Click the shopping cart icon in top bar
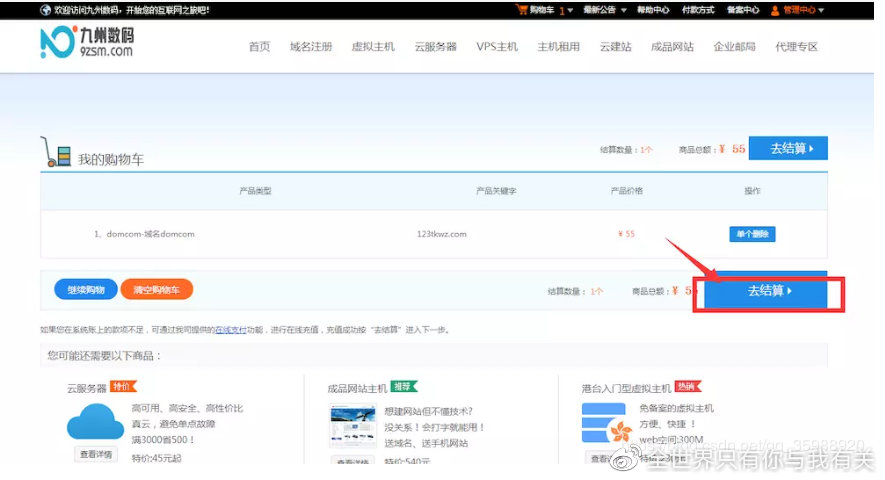The image size is (885, 480). click(521, 10)
